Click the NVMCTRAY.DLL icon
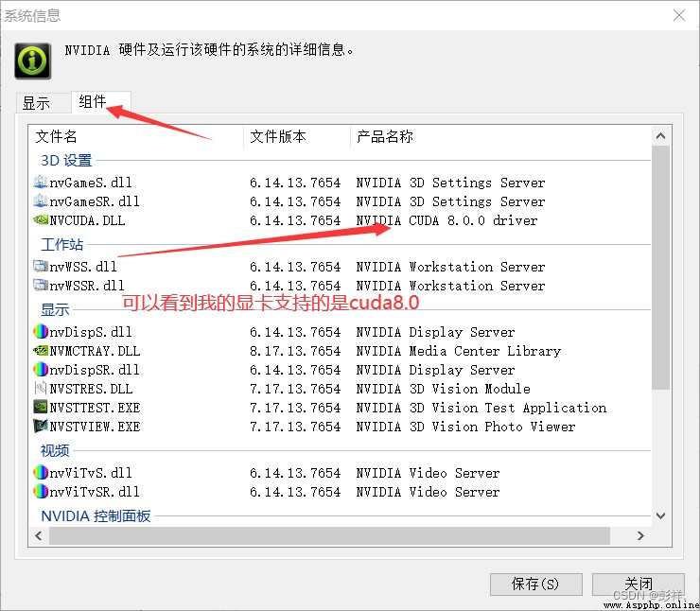This screenshot has height=611, width=700. point(40,350)
